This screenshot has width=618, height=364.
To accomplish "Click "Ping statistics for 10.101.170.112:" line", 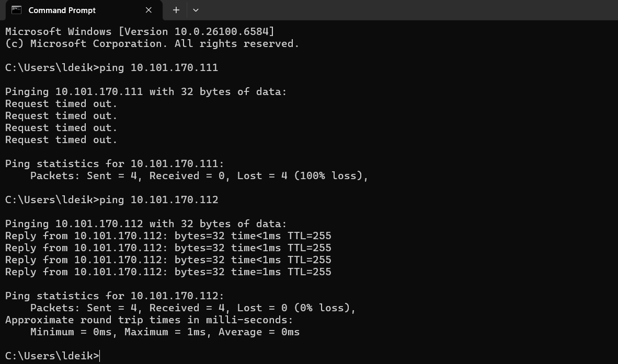I will [x=115, y=296].
